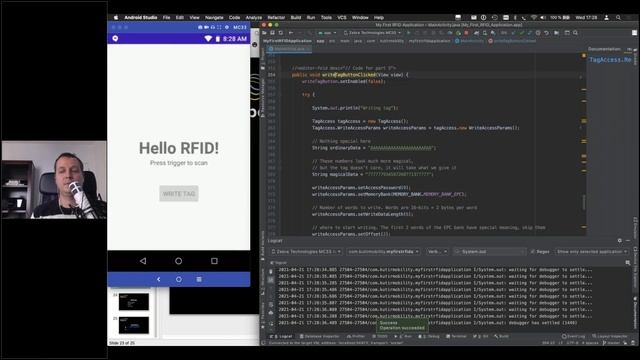640x360 pixels.
Task: Open the Terminal tool window tab
Action: 457,336
